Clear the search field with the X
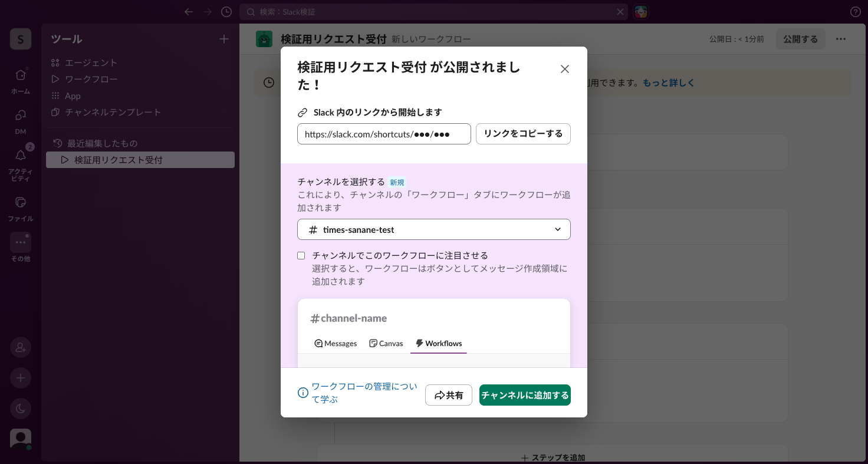Image resolution: width=868 pixels, height=464 pixels. pos(620,12)
